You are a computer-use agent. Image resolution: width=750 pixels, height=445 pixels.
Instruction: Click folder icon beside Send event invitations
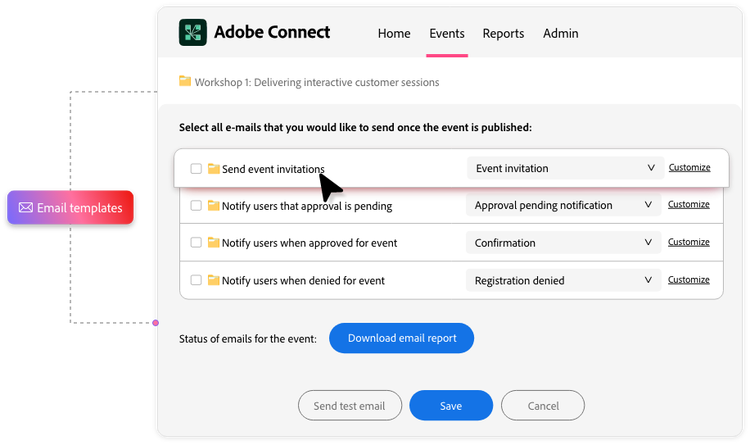(x=213, y=169)
